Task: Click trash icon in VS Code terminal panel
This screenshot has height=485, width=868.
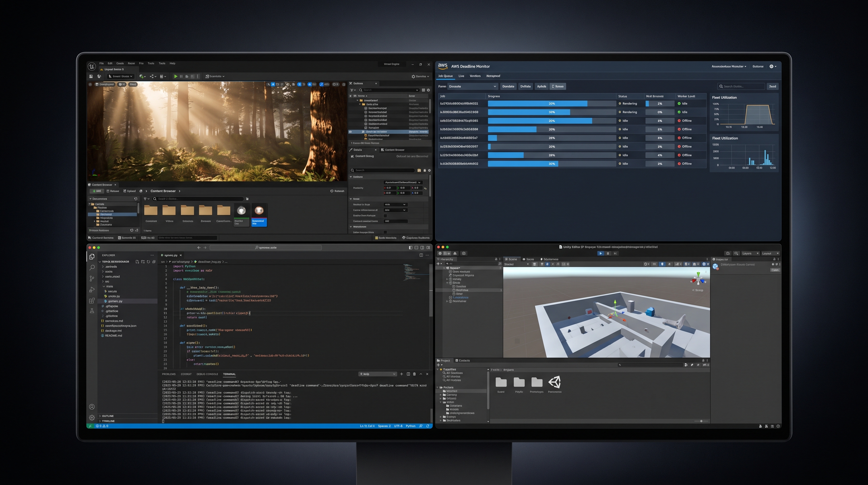Action: [x=414, y=374]
